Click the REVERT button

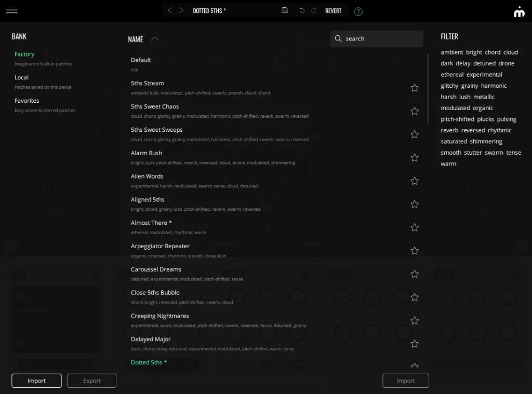pyautogui.click(x=333, y=10)
